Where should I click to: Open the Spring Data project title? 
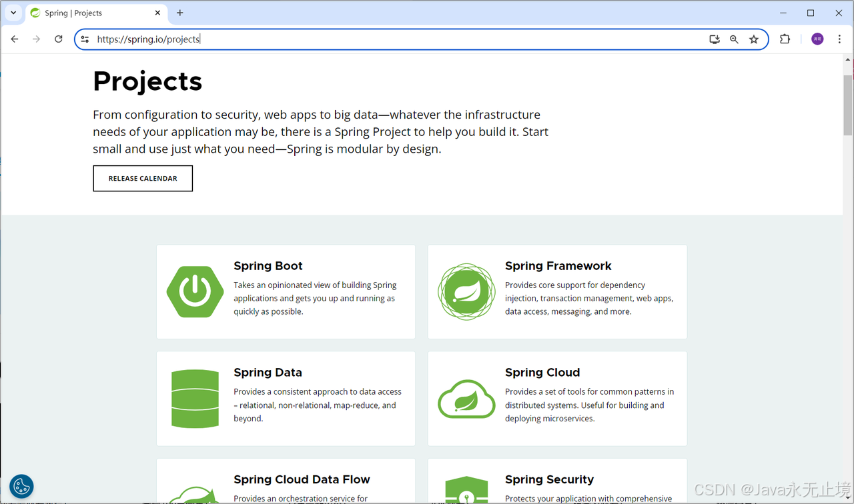pyautogui.click(x=268, y=373)
